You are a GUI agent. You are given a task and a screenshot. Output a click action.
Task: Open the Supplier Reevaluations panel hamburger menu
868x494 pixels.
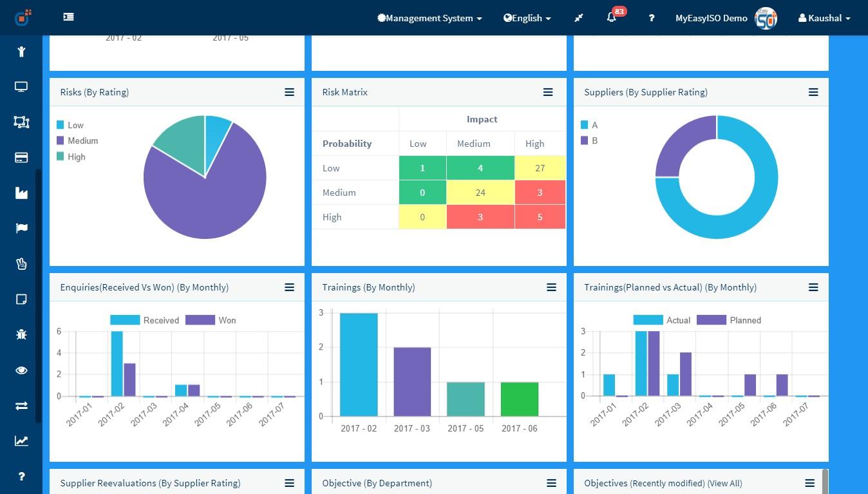(290, 483)
